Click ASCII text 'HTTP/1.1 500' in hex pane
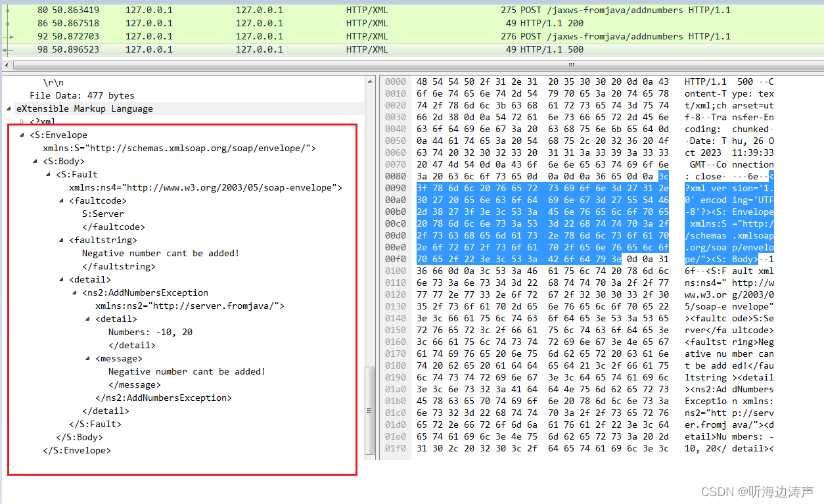Viewport: 824px width, 504px height. pyautogui.click(x=719, y=81)
